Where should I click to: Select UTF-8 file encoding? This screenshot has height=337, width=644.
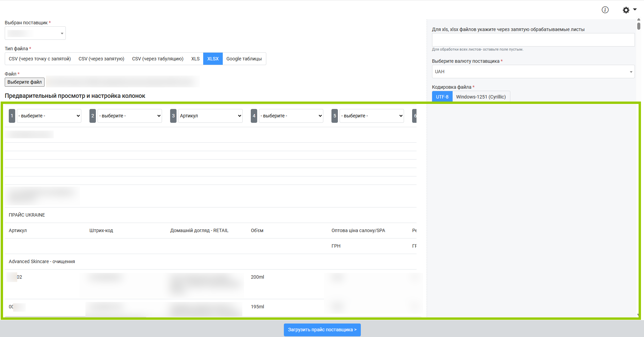442,97
